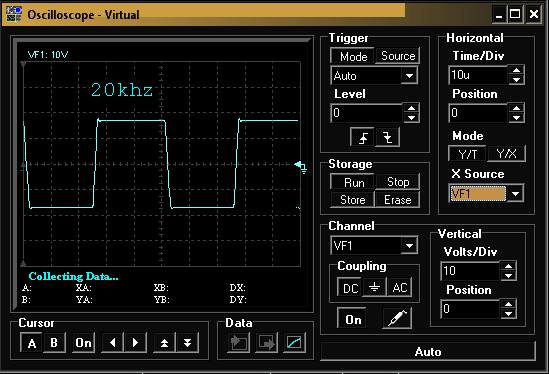The image size is (549, 374).
Task: Click the Time/Div 10u field
Action: coord(478,75)
